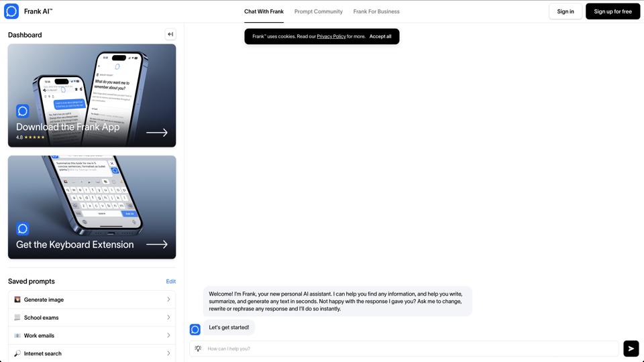Expand the School exams saved prompt chevron
This screenshot has width=644, height=362.
click(x=168, y=318)
